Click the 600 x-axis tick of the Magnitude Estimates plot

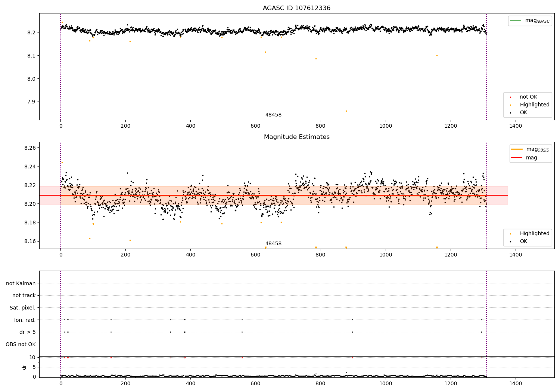click(x=255, y=255)
